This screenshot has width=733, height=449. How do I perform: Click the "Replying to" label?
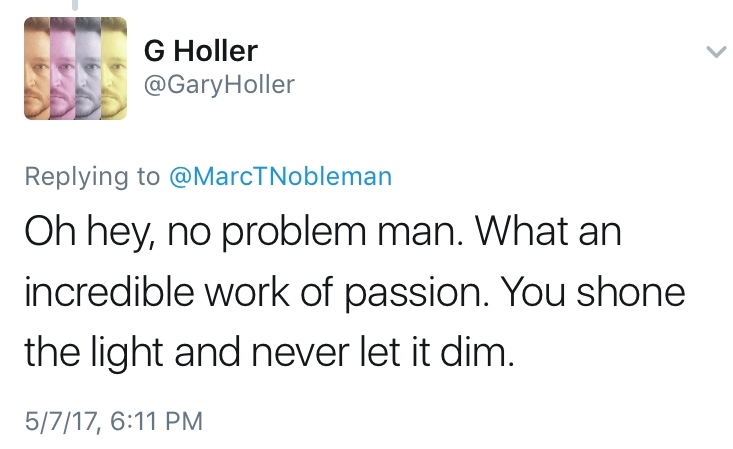[x=92, y=177]
